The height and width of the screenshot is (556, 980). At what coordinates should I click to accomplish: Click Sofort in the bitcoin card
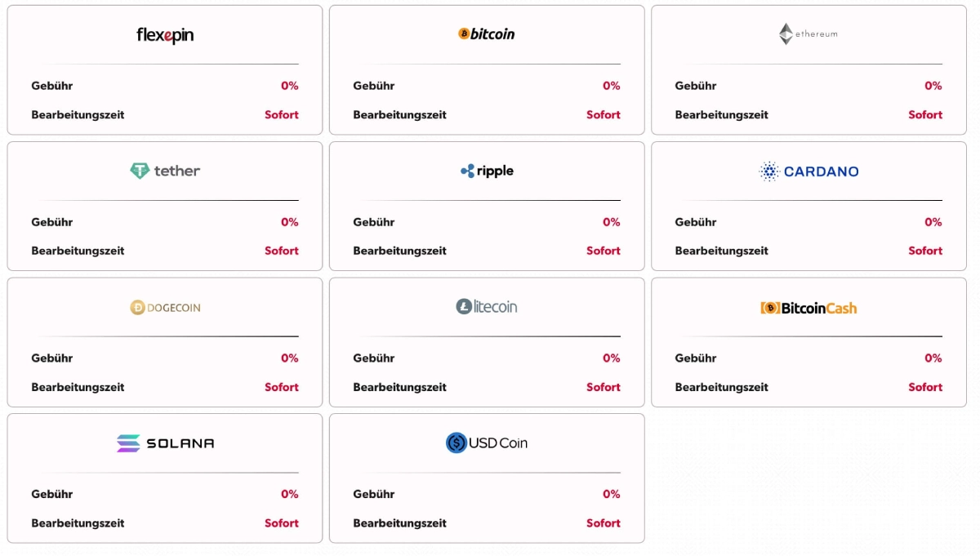[x=604, y=115]
